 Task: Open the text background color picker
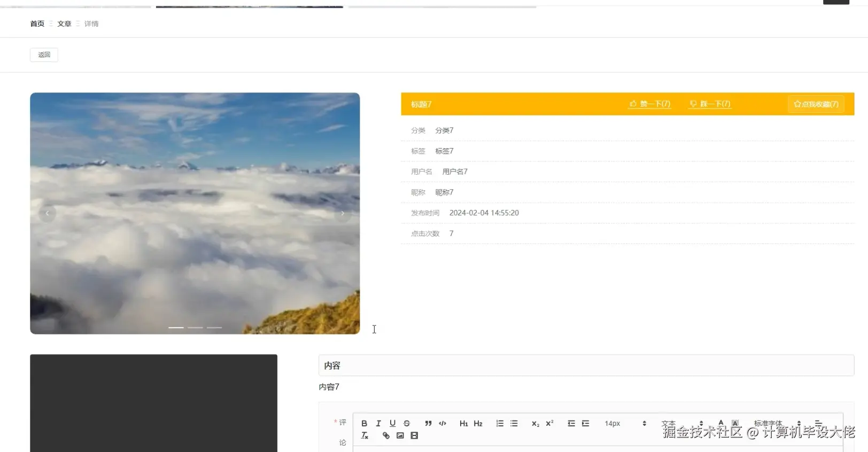[735, 423]
